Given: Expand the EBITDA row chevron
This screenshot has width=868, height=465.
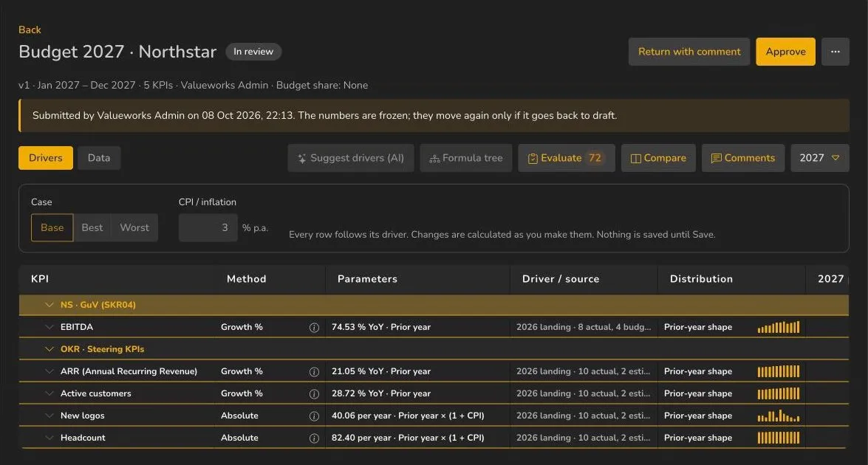Looking at the screenshot, I should (x=49, y=327).
